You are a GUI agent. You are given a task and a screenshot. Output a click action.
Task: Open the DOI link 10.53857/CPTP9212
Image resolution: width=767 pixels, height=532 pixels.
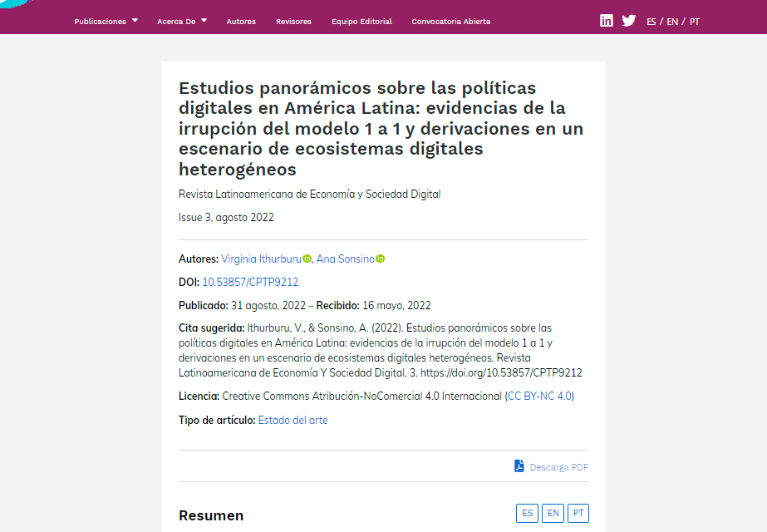250,283
